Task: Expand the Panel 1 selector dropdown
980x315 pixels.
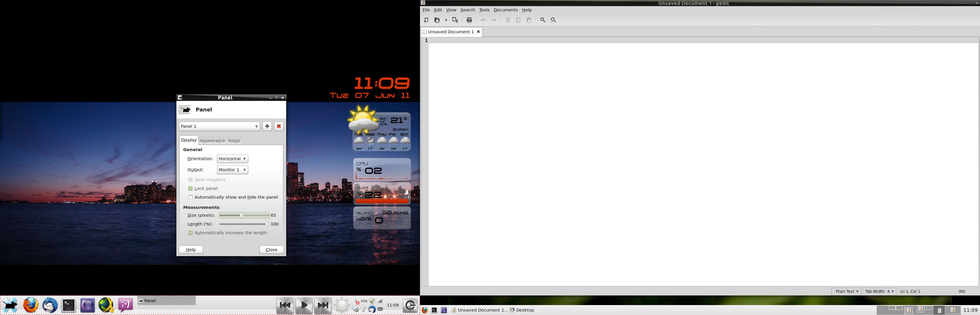Action: pos(220,126)
